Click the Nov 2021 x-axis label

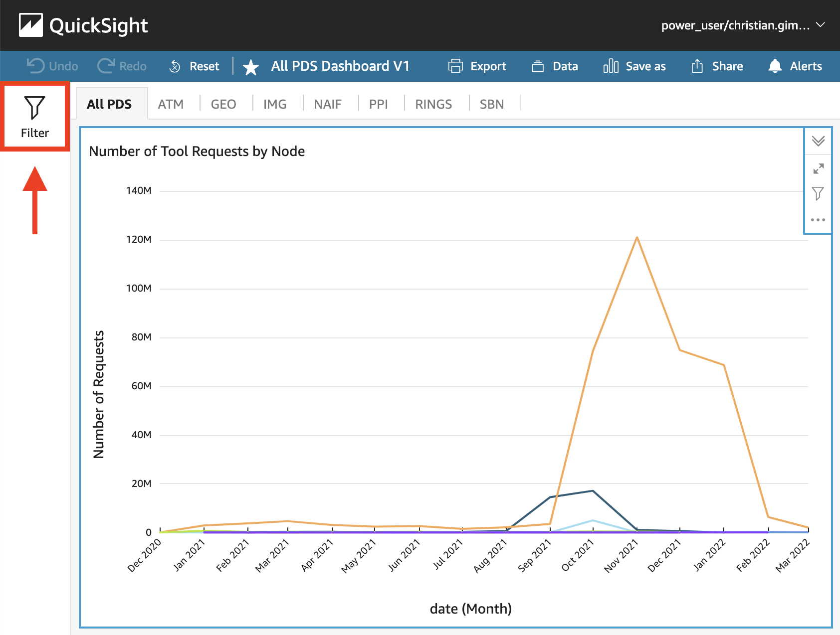point(621,556)
